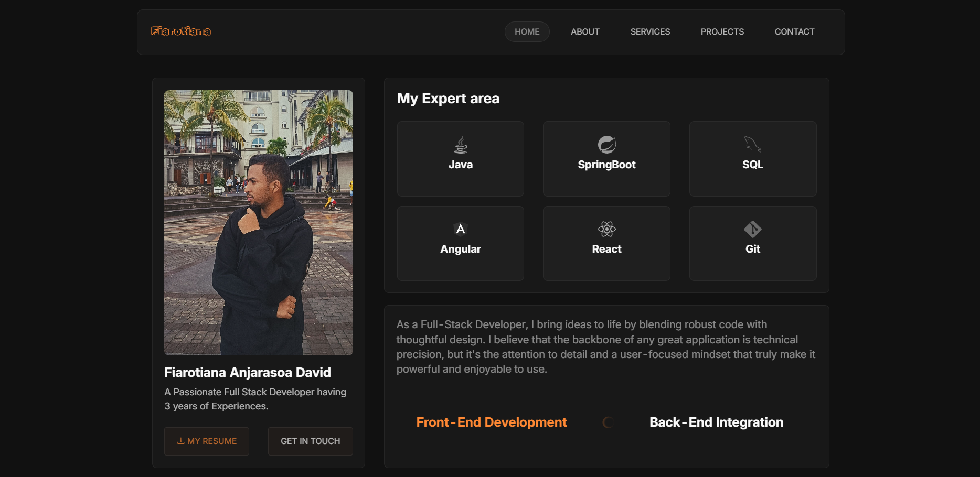Open the HOME nav item
Viewport: 980px width, 477px height.
tap(527, 31)
